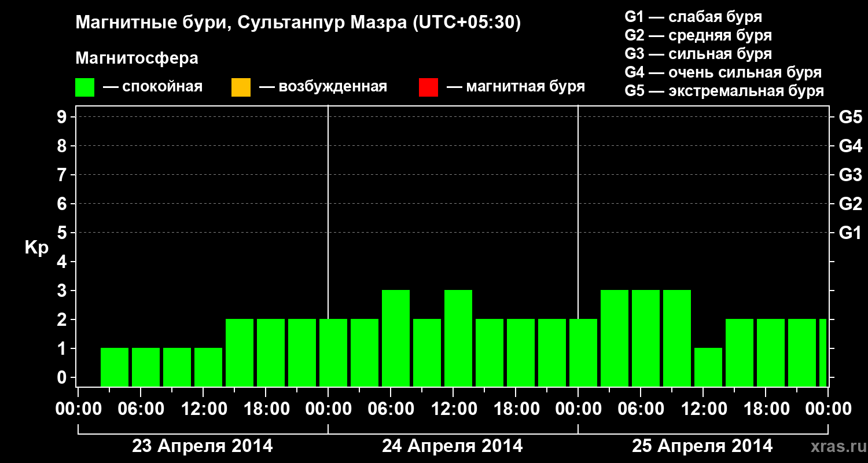Click the 'G3 — сильная буря' legend line

point(698,54)
